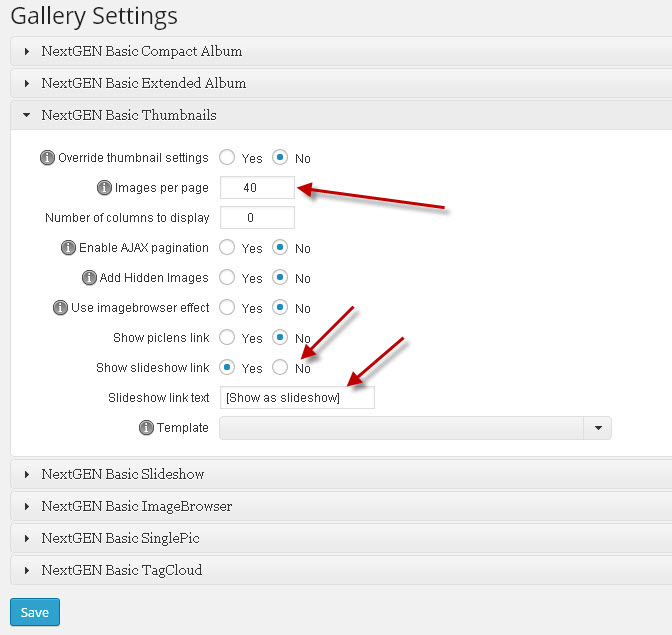Click info icon beside Override thumbnail settings
Viewport: 672px width, 635px height.
pos(47,158)
